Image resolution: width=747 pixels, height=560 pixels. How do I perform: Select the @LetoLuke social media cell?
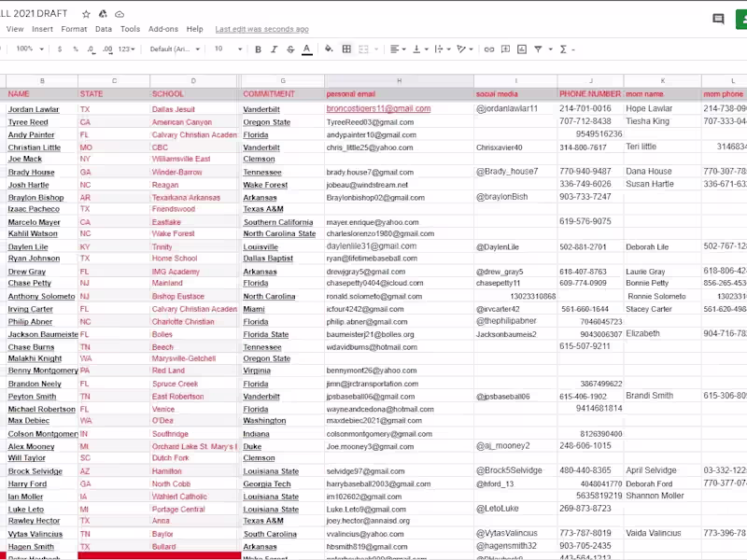point(515,509)
